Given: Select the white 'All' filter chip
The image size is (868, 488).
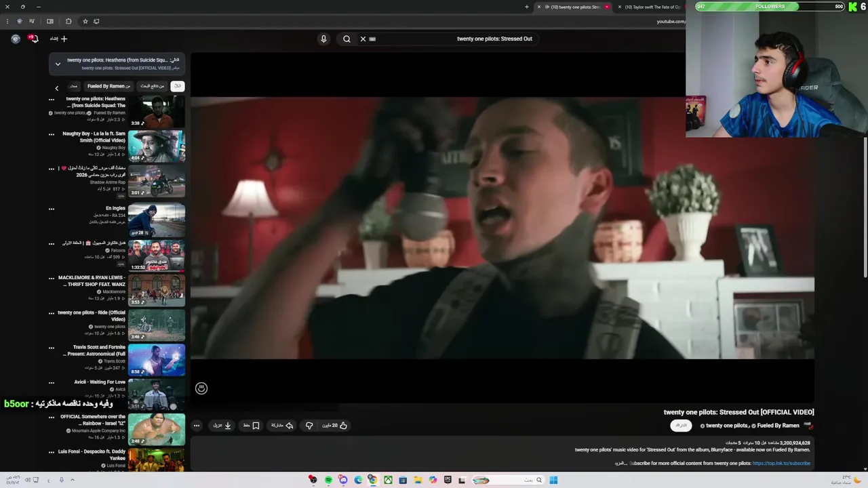Looking at the screenshot, I should [x=178, y=86].
